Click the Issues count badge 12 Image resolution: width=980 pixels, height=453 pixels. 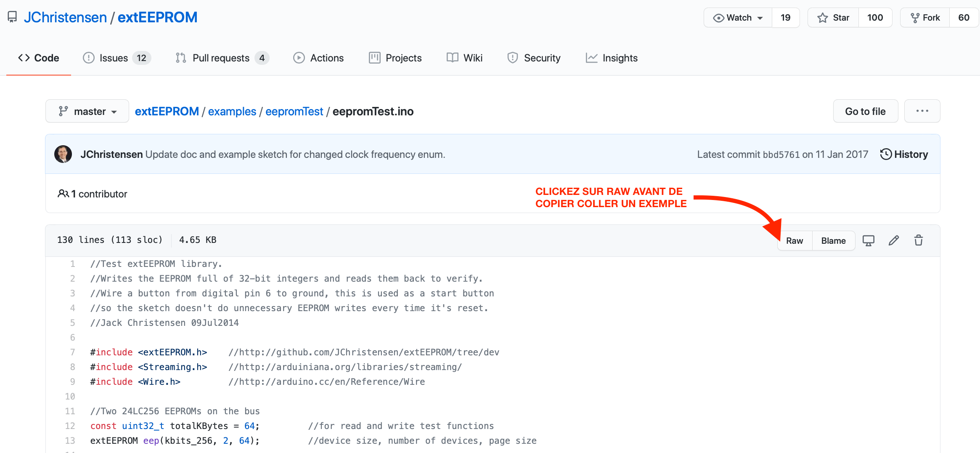142,58
